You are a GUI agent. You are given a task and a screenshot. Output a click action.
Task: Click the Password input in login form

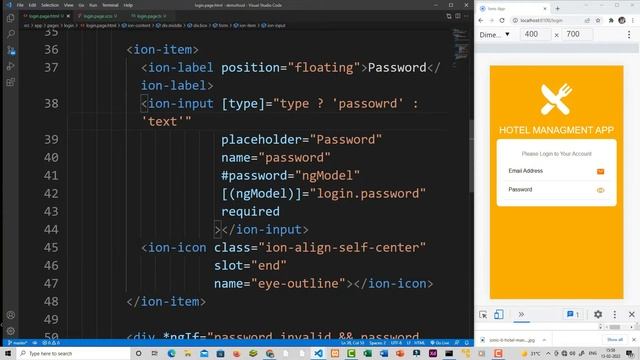(x=550, y=190)
